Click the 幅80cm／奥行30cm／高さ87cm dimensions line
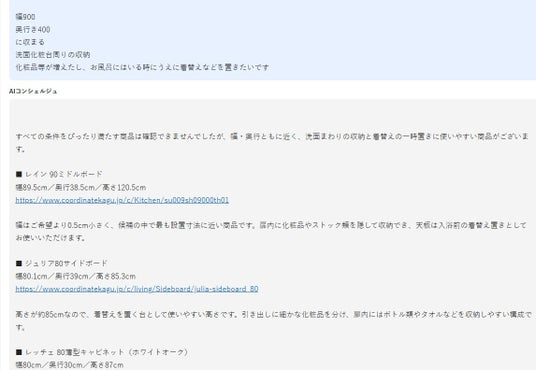 click(69, 365)
